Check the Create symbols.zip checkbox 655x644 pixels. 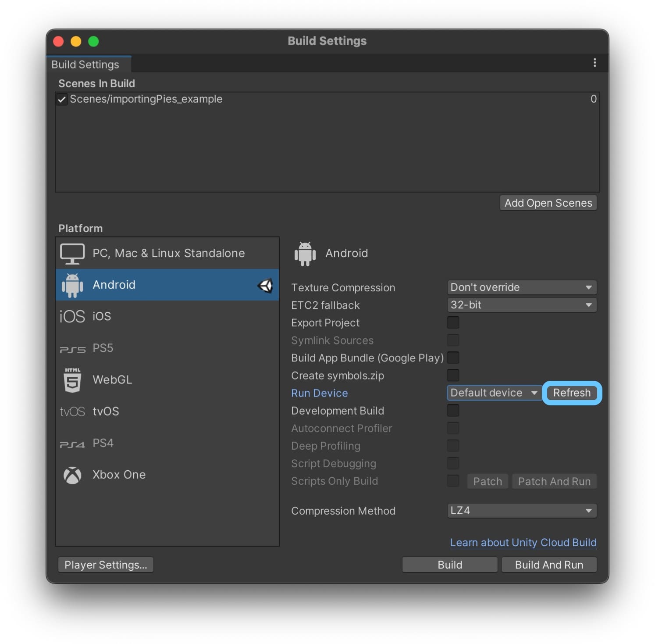pos(453,375)
